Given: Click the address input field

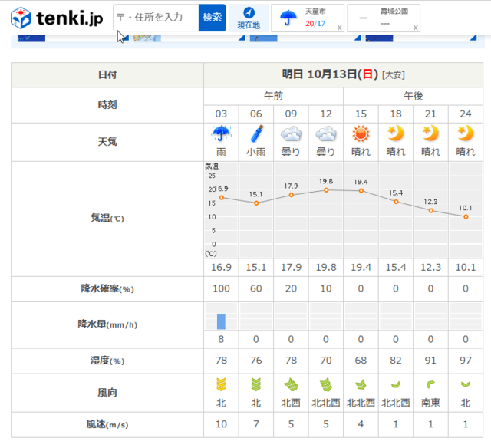Looking at the screenshot, I should (x=156, y=18).
